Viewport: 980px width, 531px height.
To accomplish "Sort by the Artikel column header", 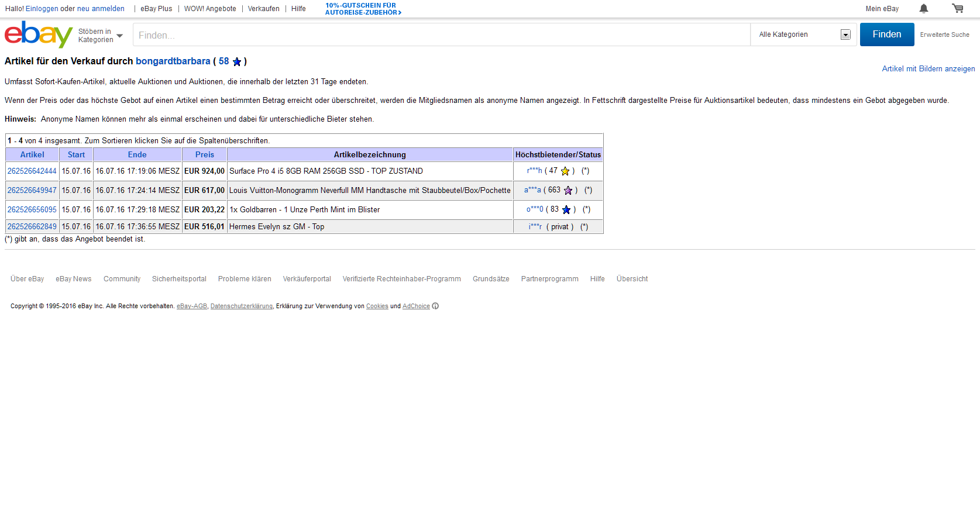I will [x=32, y=155].
